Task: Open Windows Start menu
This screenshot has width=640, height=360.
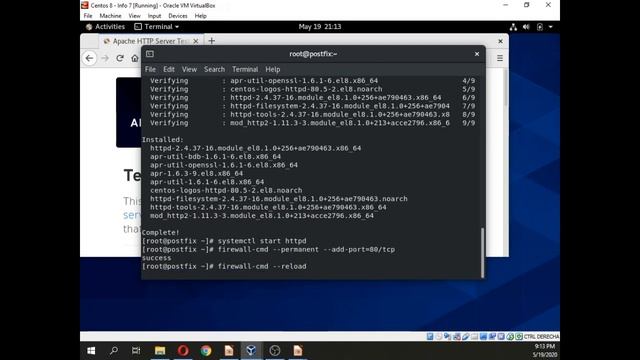Action: 91,351
